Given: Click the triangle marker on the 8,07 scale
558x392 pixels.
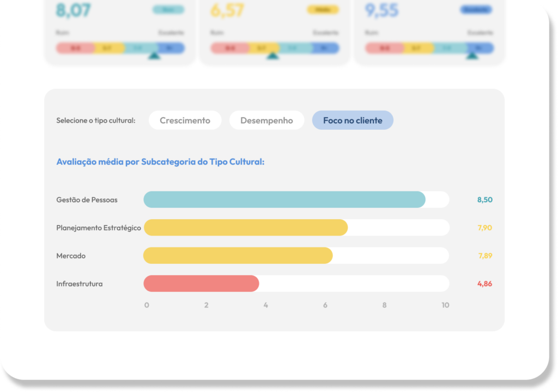Looking at the screenshot, I should pyautogui.click(x=154, y=55).
